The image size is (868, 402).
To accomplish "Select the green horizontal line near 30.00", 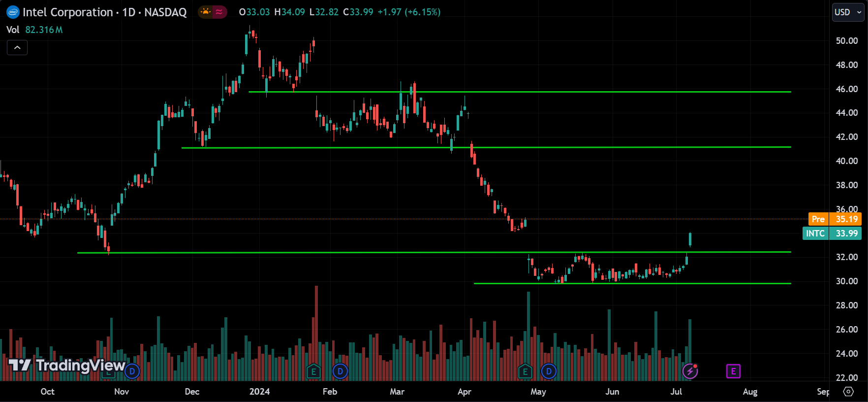I will 632,283.
